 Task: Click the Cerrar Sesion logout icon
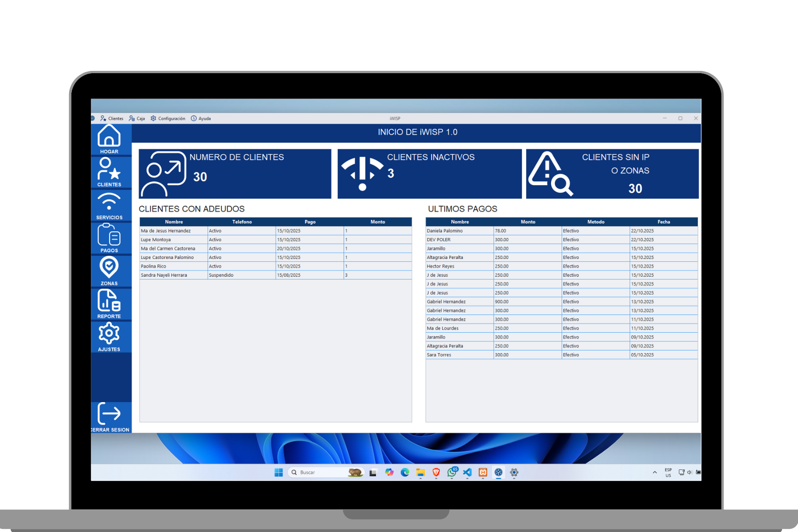pyautogui.click(x=109, y=417)
